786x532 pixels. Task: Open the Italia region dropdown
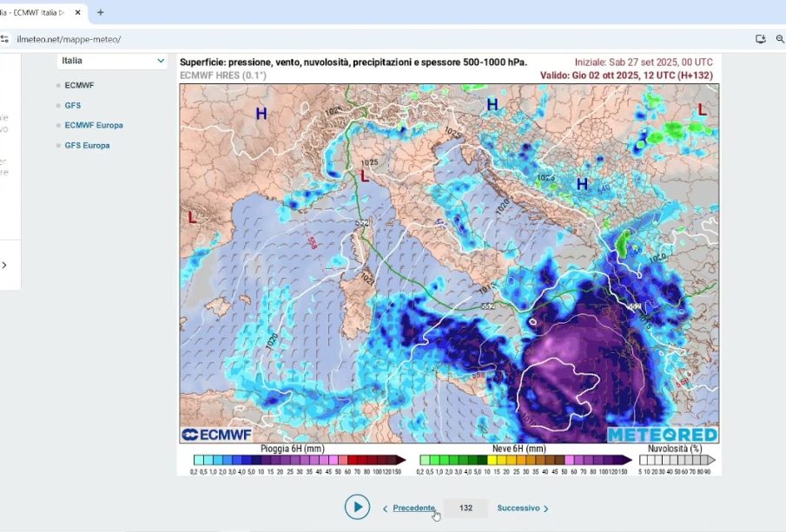(x=111, y=61)
